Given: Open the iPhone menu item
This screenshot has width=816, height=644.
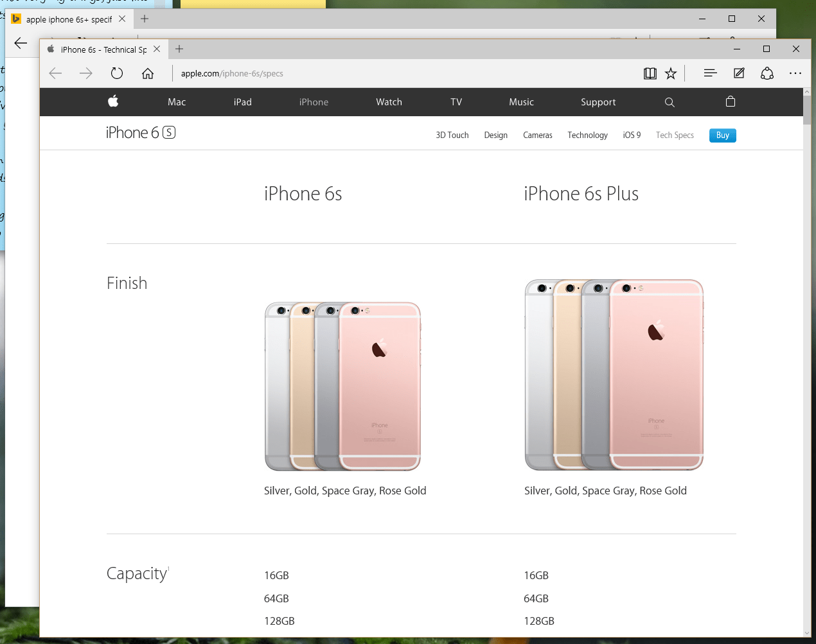Looking at the screenshot, I should click(314, 102).
